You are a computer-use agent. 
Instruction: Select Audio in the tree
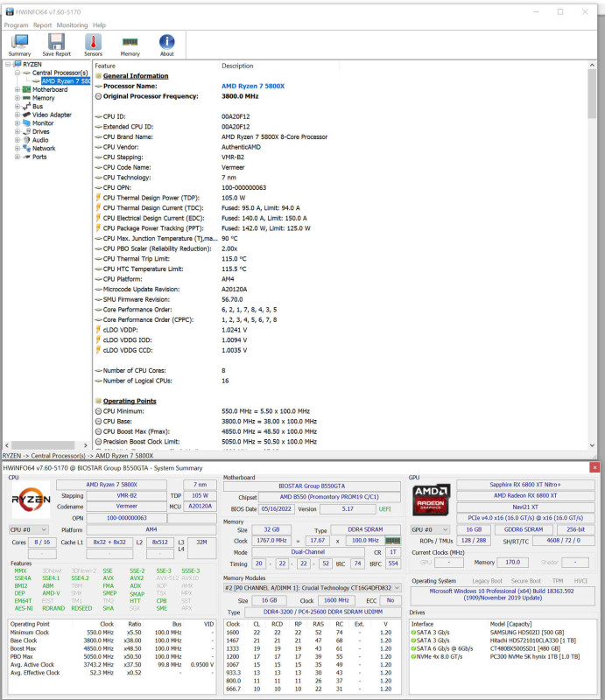click(x=40, y=140)
